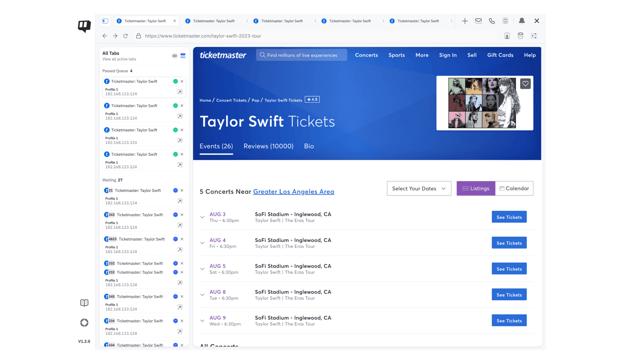Switch to the Reviews (10000) tab

[x=268, y=146]
